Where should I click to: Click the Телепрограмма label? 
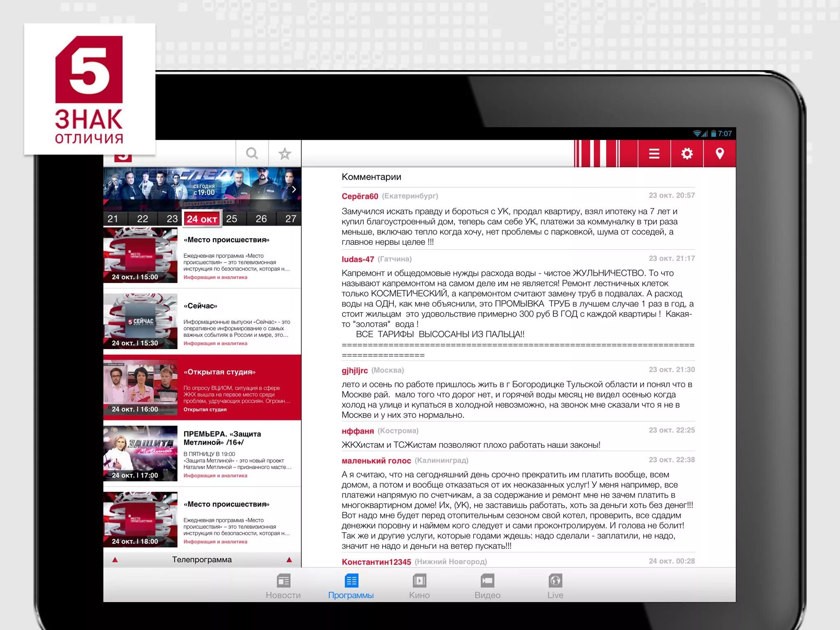[x=202, y=559]
